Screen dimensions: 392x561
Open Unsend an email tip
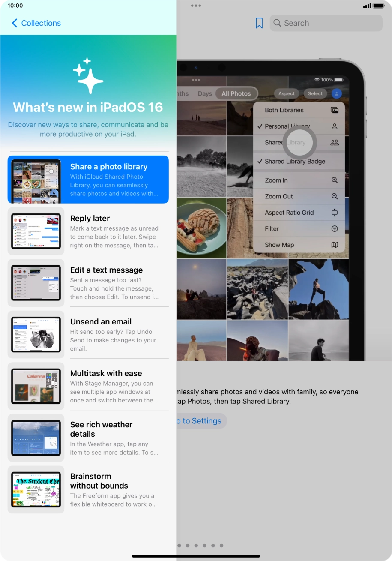pos(88,335)
